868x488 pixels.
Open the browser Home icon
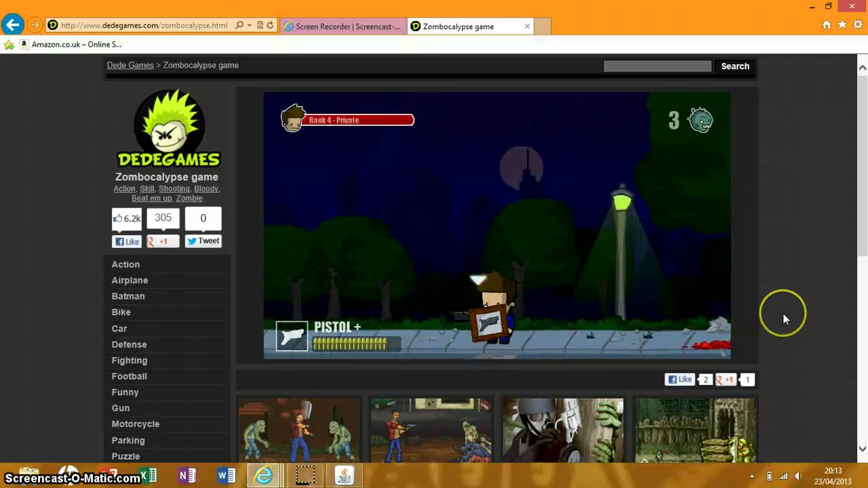click(x=826, y=25)
